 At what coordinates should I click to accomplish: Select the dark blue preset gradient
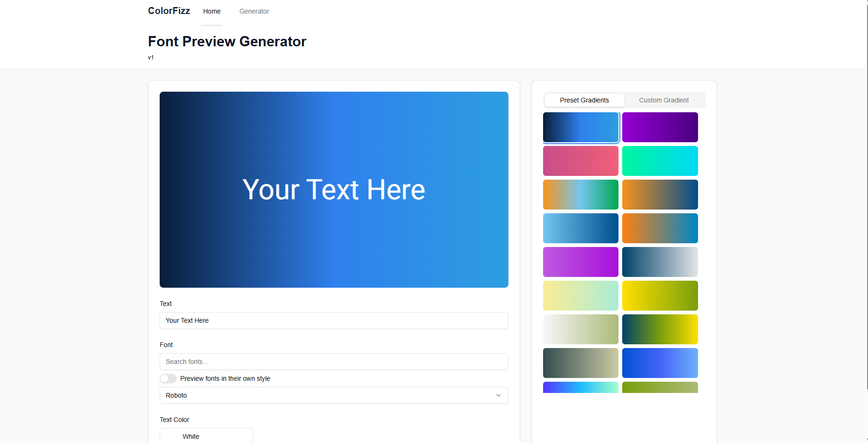(x=581, y=127)
